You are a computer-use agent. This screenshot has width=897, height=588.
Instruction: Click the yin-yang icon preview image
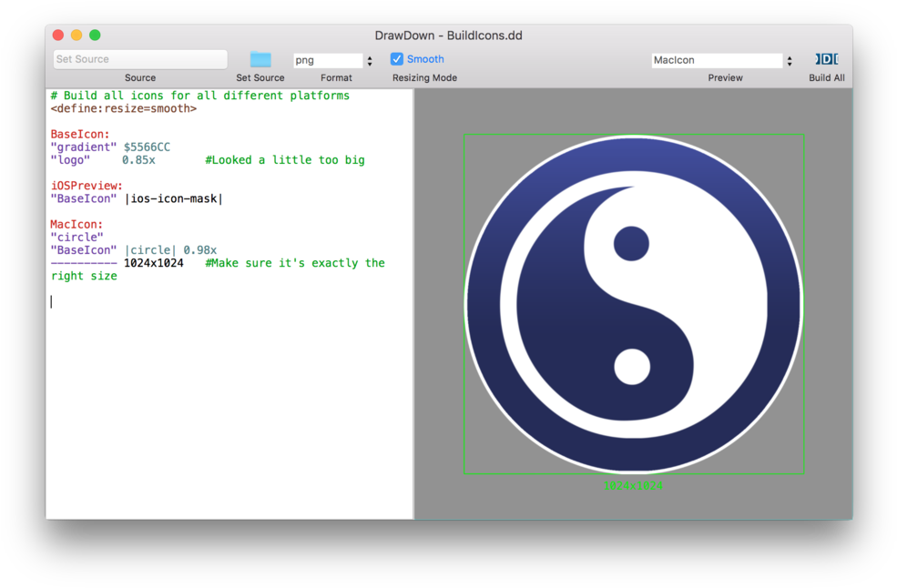[633, 304]
